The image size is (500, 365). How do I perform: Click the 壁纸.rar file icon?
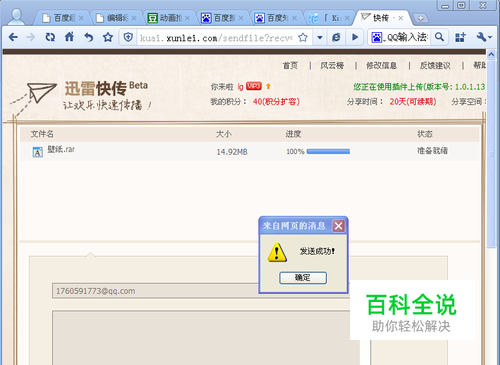[x=37, y=152]
